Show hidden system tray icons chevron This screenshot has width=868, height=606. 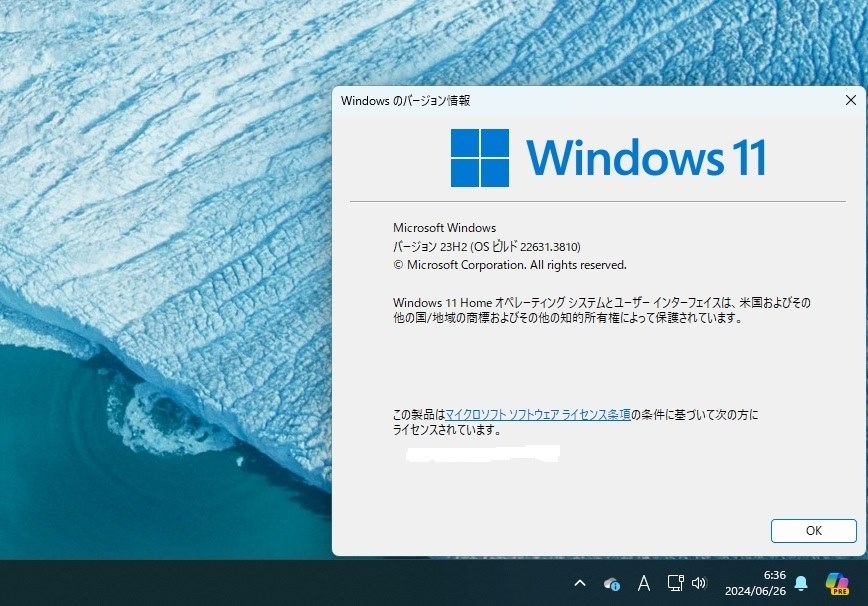point(580,583)
